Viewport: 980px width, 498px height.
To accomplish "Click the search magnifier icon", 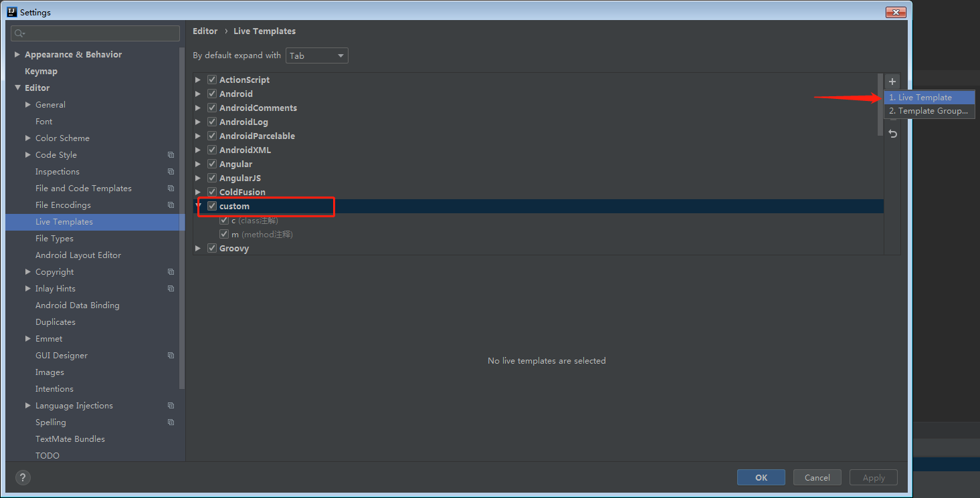I will pyautogui.click(x=19, y=33).
